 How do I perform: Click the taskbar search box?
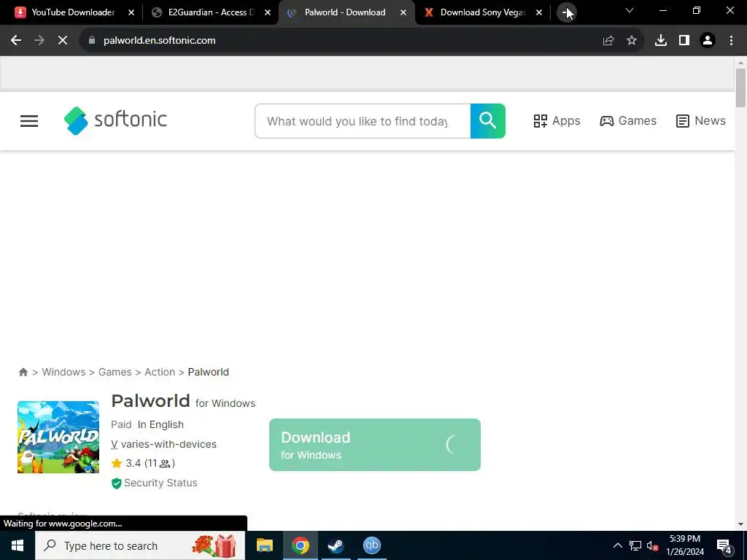[x=140, y=545]
